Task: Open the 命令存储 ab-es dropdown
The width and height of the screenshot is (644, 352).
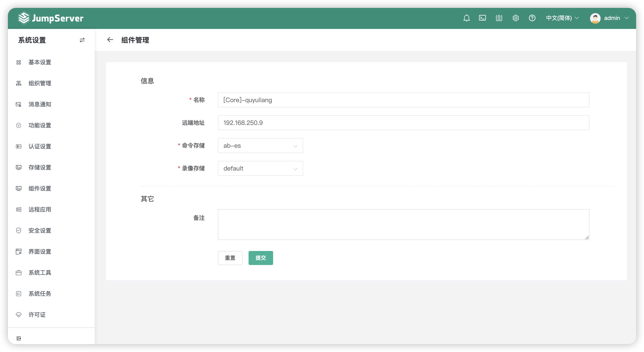Action: click(x=260, y=146)
